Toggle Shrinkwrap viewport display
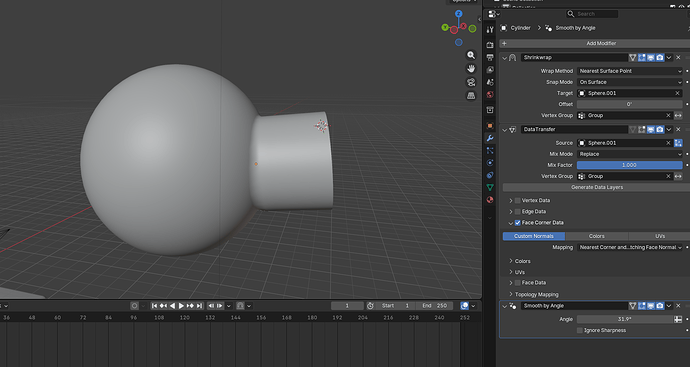The width and height of the screenshot is (690, 367). (x=651, y=58)
